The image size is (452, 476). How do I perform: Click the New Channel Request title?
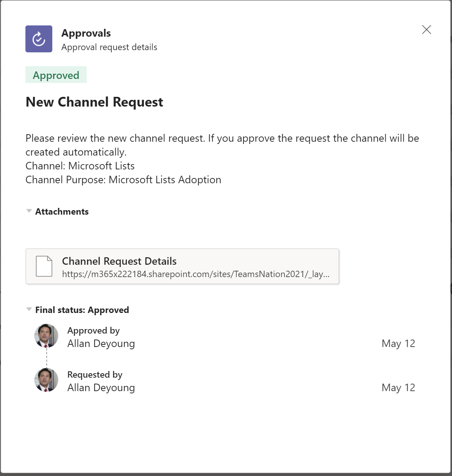[94, 102]
